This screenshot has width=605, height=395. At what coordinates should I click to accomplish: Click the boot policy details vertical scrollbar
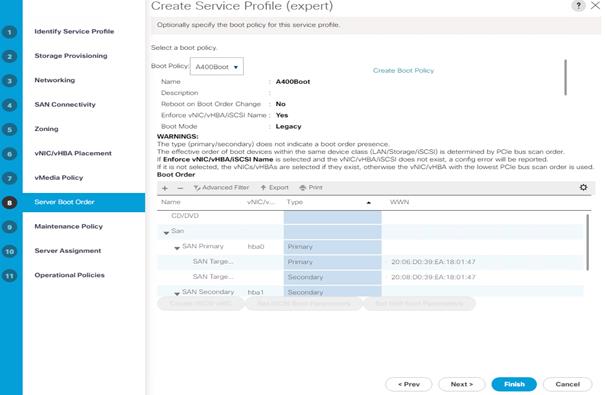(x=565, y=77)
